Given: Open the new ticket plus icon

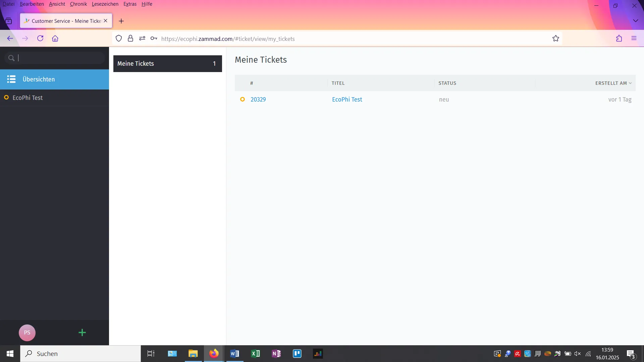Looking at the screenshot, I should tap(82, 333).
